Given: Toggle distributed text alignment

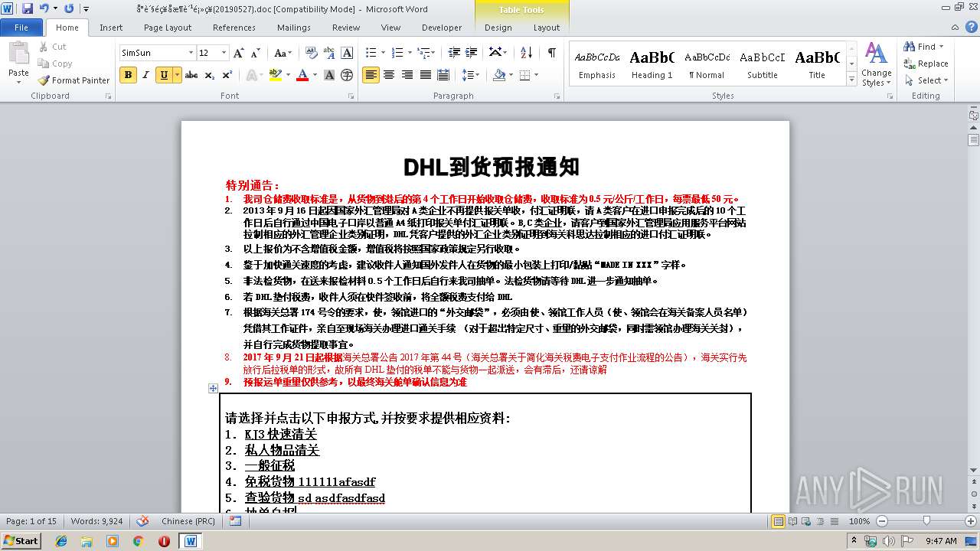Looking at the screenshot, I should point(443,75).
